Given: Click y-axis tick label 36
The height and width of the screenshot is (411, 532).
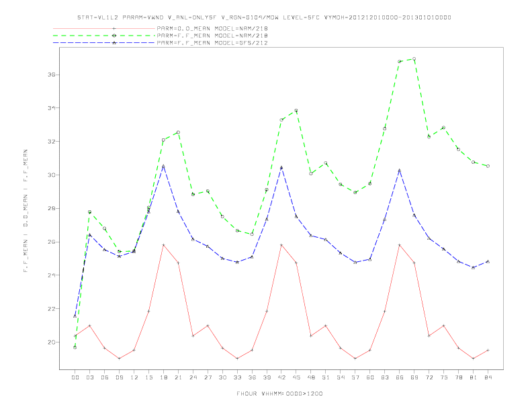Looking at the screenshot, I should click(52, 75).
